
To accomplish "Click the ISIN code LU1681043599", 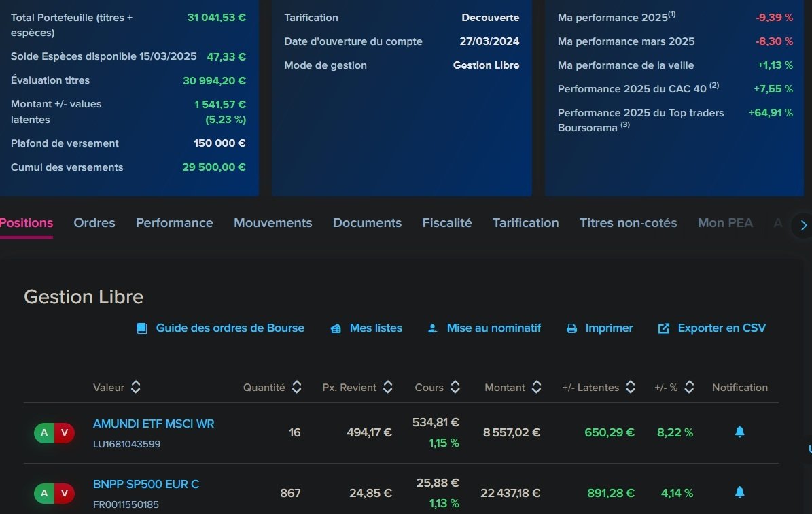I will 127,444.
